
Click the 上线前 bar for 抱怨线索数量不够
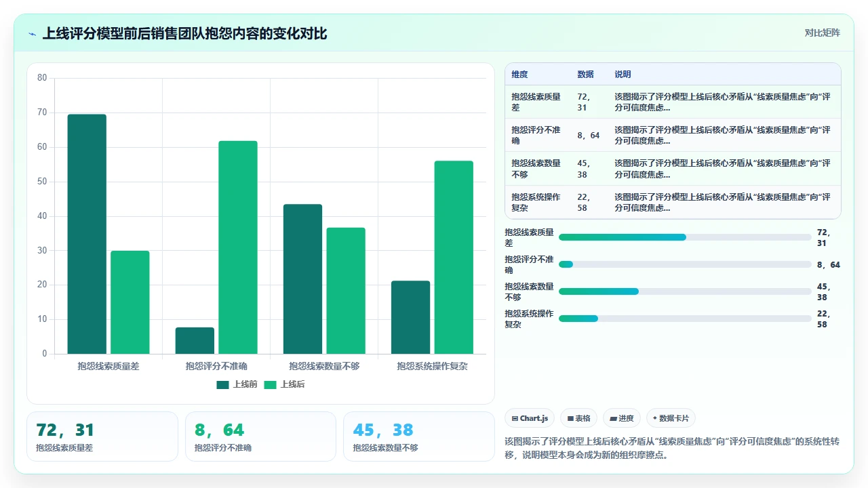point(302,279)
